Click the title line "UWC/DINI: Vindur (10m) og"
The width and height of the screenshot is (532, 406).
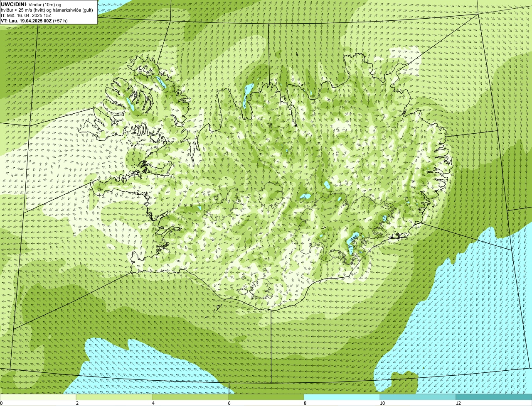click(x=31, y=4)
